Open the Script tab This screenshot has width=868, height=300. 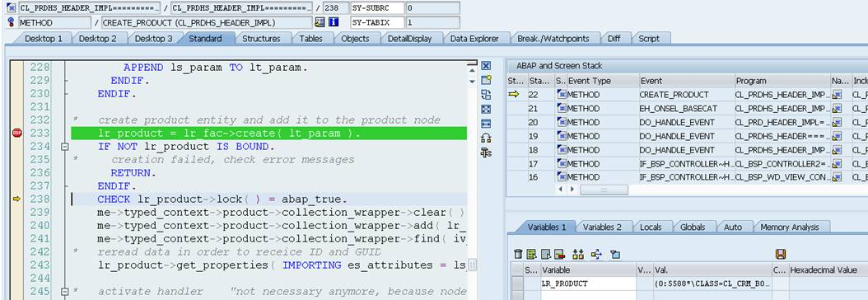click(649, 38)
